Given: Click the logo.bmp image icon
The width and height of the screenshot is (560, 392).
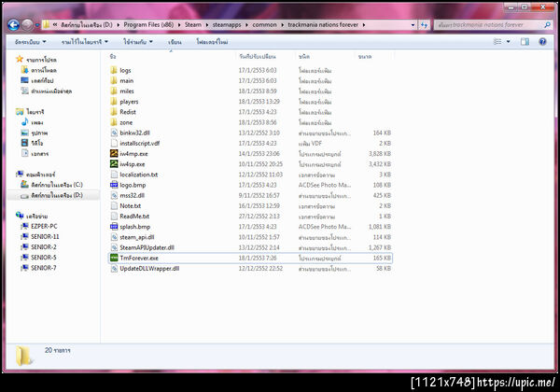Looking at the screenshot, I should [114, 185].
